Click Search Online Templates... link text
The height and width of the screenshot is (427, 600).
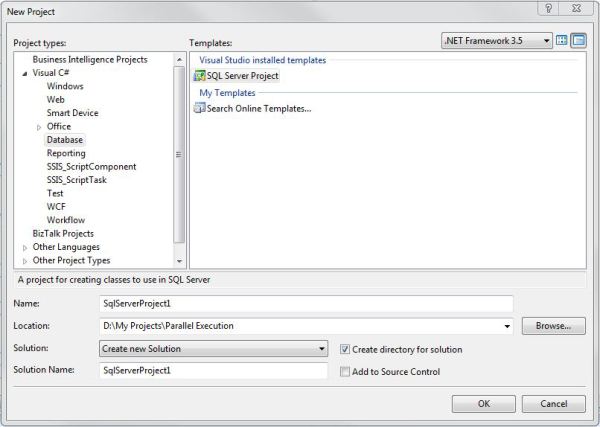pos(259,108)
